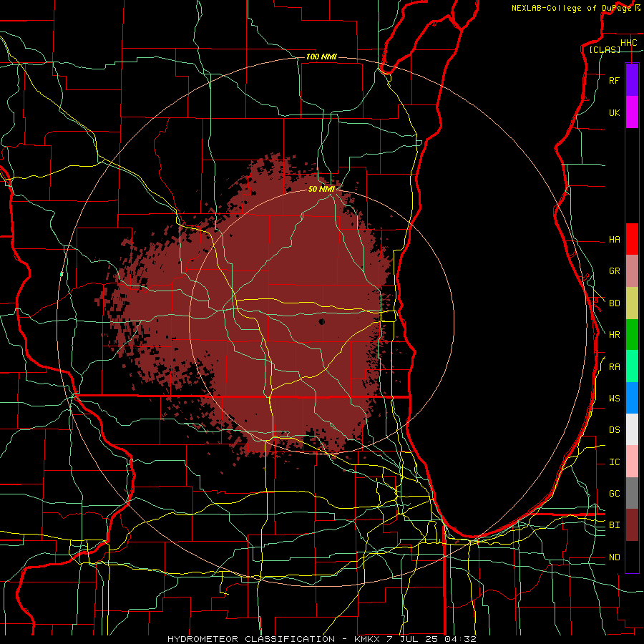The height and width of the screenshot is (644, 644).
Task: Click the purple RF legend color swatch
Action: (632, 80)
